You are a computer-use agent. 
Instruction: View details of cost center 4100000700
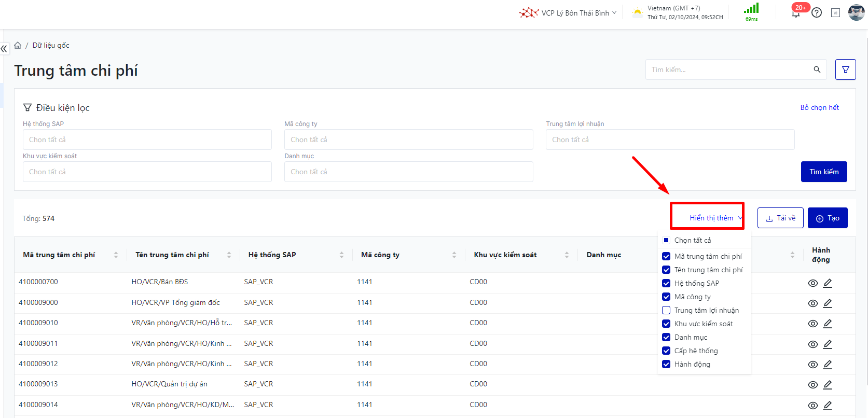(x=812, y=283)
